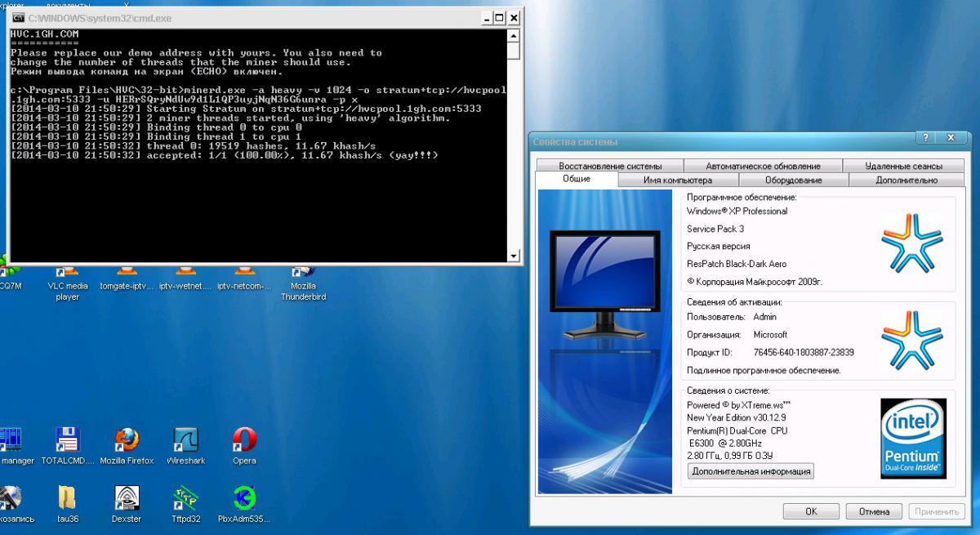Screen dimensions: 980x535
Task: Select the iptv-wetnet desktop shortcut
Action: click(185, 278)
